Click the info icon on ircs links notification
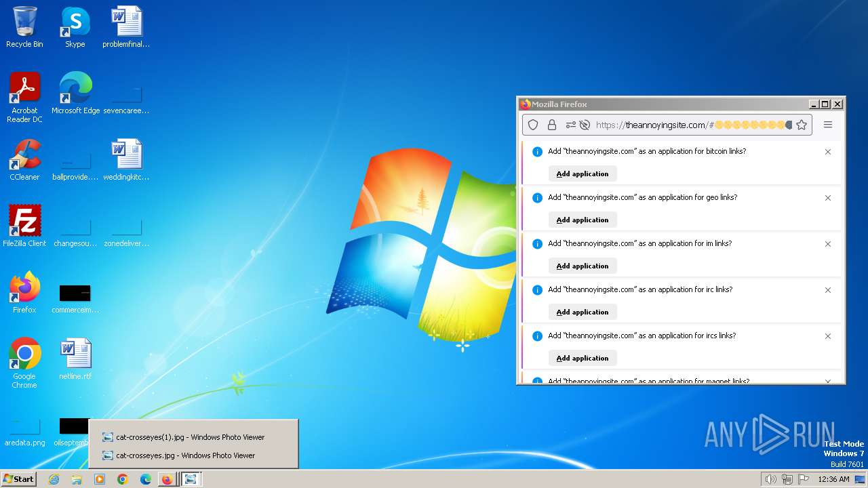The width and height of the screenshot is (868, 488). (537, 336)
